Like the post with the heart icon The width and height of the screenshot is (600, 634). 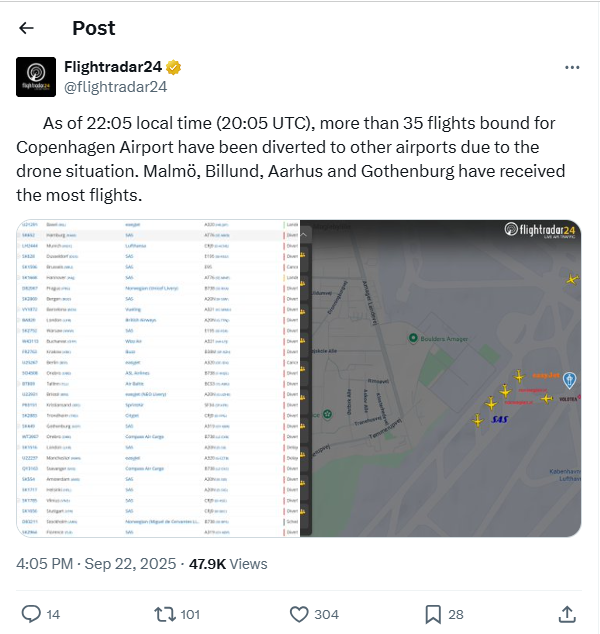[x=298, y=613]
